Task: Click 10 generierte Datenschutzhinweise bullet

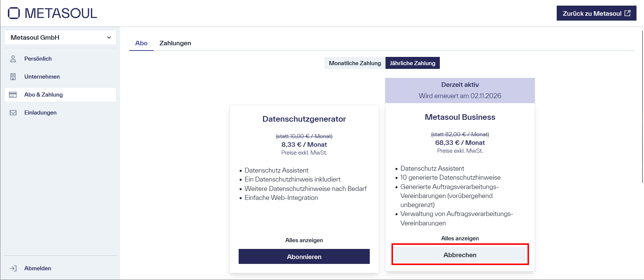Action: coord(450,177)
